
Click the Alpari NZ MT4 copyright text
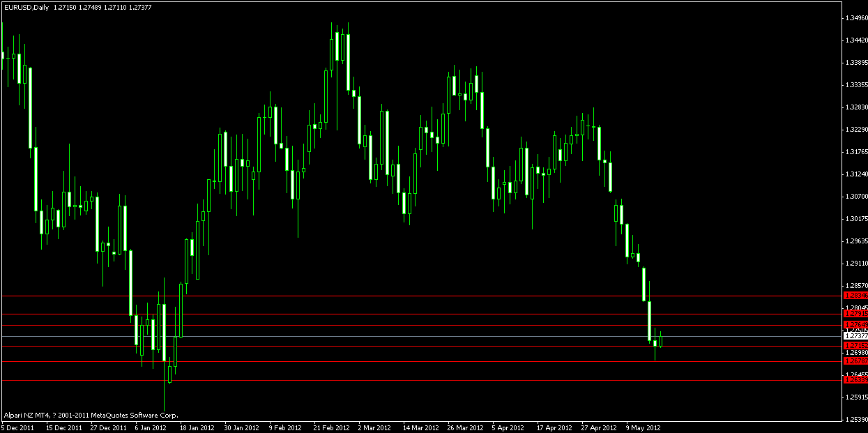(91, 415)
